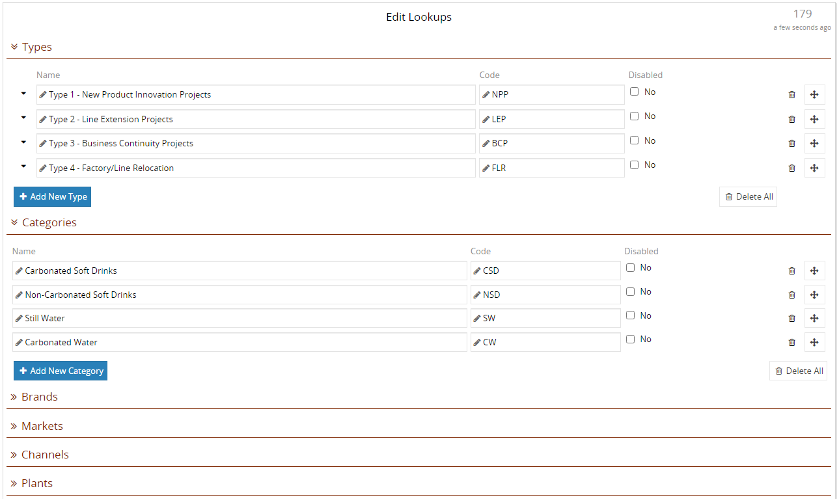The width and height of the screenshot is (839, 504).
Task: Click the pencil icon in the Carbonated Water field
Action: coord(18,342)
